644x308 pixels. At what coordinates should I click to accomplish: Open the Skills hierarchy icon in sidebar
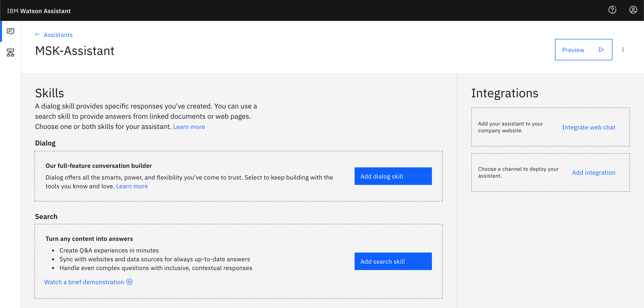coord(10,53)
